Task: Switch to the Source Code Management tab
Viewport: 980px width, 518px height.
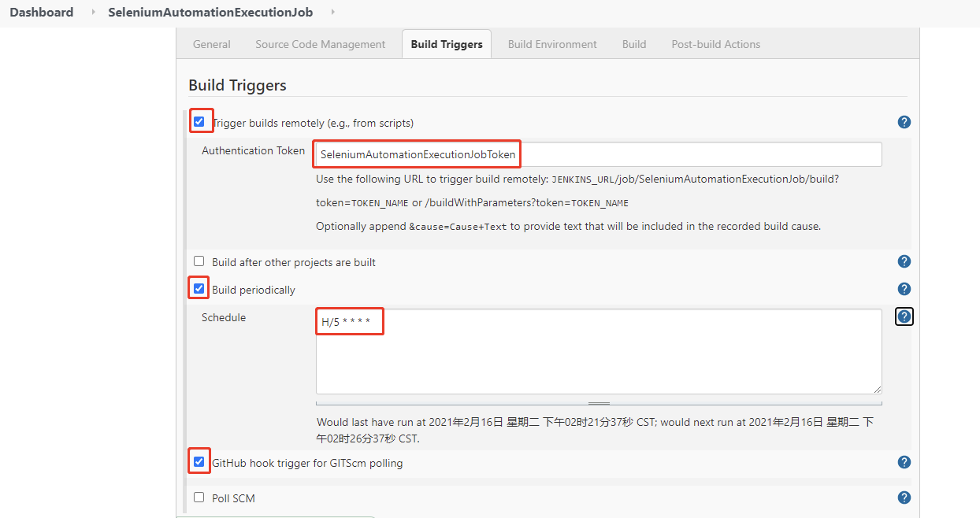Action: (320, 44)
